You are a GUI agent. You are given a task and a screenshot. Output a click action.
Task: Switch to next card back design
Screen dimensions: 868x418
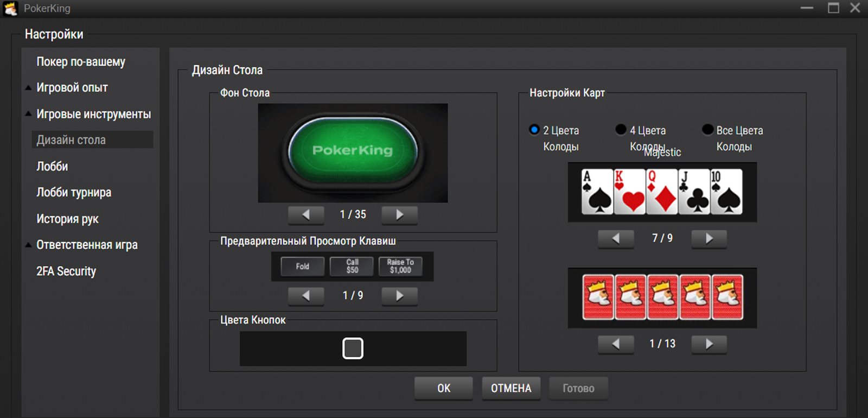pyautogui.click(x=709, y=344)
